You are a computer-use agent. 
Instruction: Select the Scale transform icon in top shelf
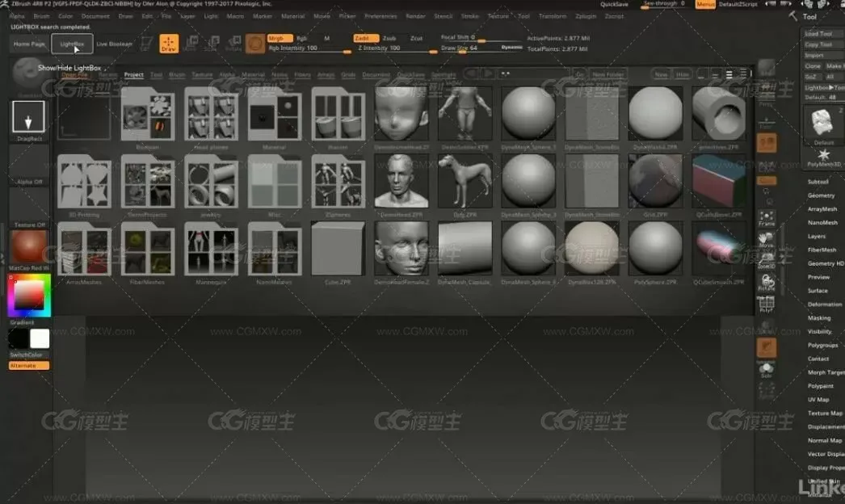[x=212, y=44]
